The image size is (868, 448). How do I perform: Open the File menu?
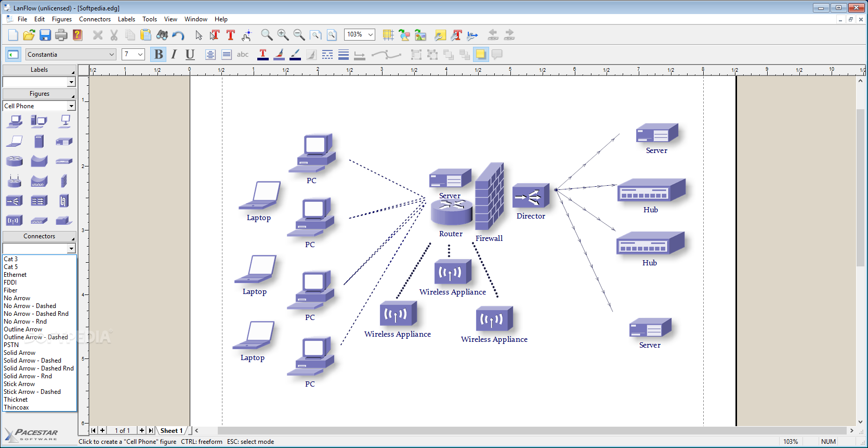click(22, 19)
